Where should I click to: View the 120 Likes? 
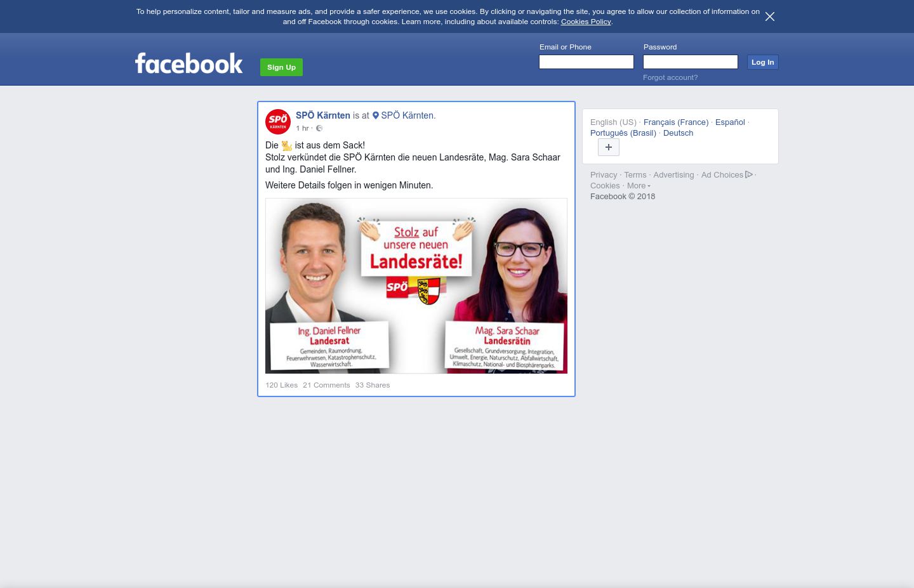coord(281,385)
